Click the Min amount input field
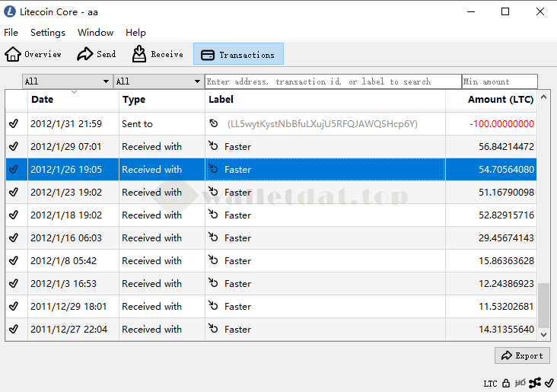This screenshot has width=557, height=392. pyautogui.click(x=499, y=81)
